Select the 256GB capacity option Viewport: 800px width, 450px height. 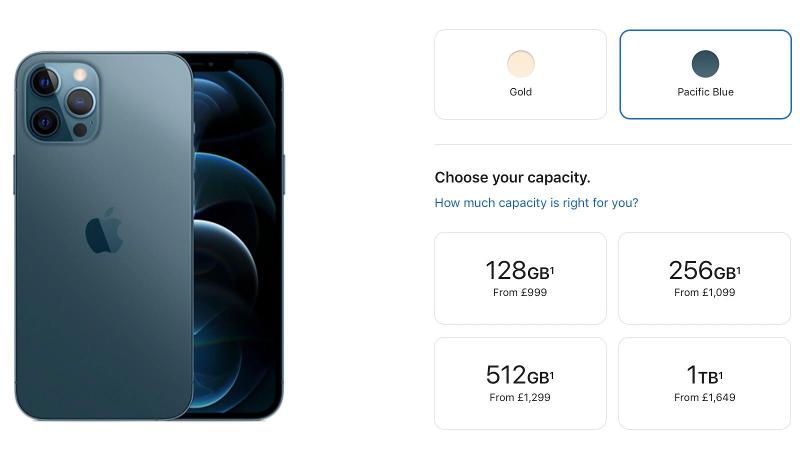pyautogui.click(x=705, y=278)
